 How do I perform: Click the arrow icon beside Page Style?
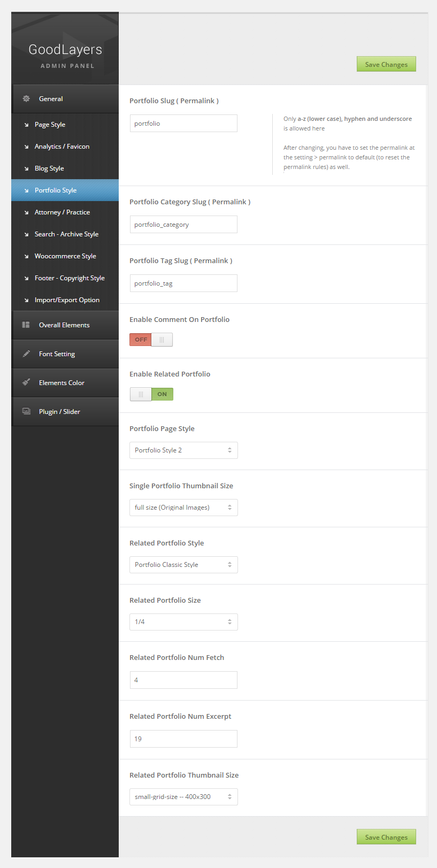click(x=26, y=125)
